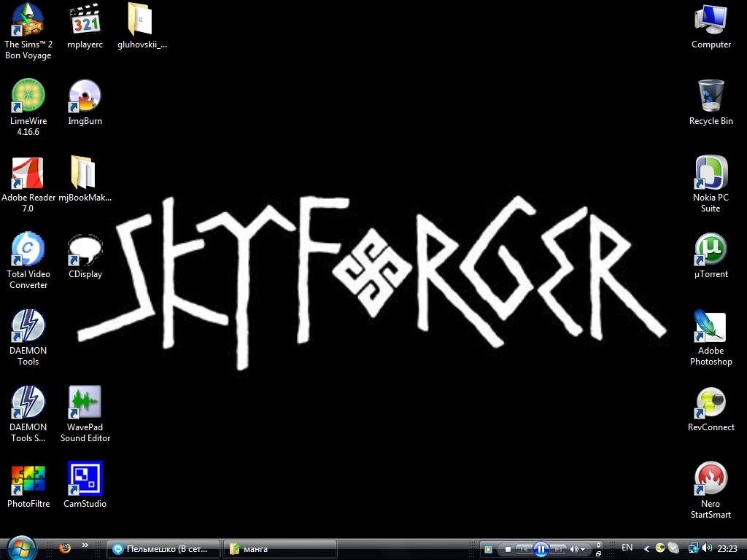Click the gray checkmark tray icon

click(x=673, y=548)
